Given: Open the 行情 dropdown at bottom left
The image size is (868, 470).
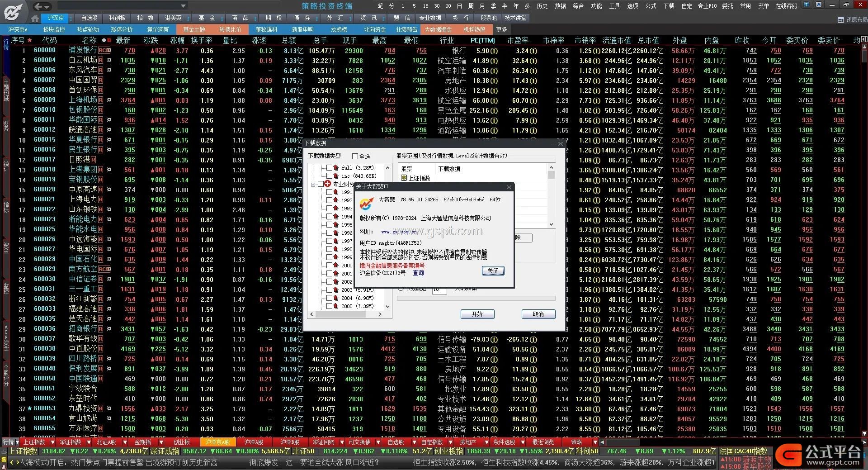Looking at the screenshot, I should coord(17,442).
